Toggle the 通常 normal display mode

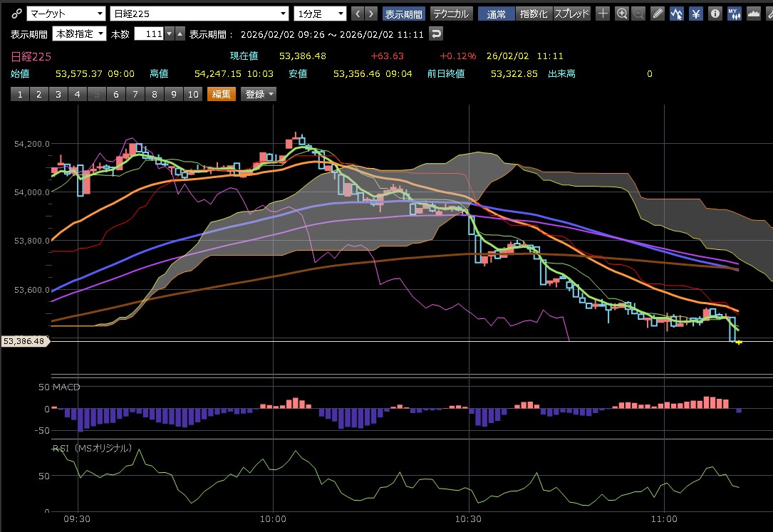click(496, 14)
